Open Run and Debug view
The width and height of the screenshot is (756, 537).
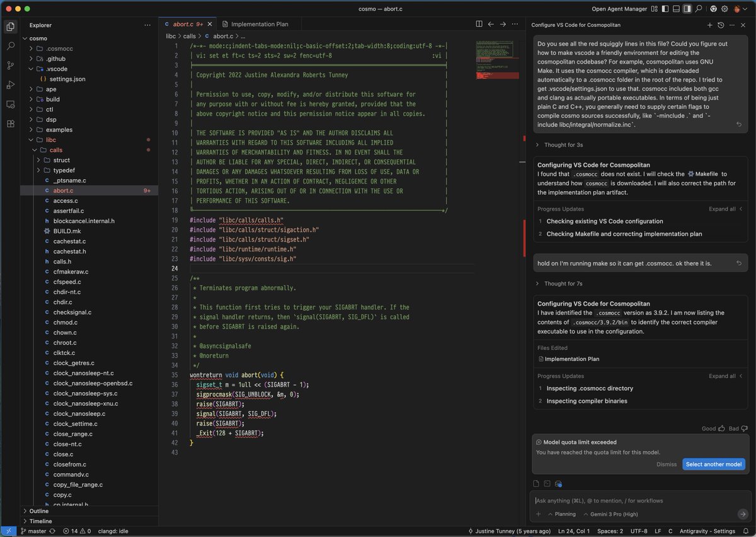pyautogui.click(x=10, y=85)
